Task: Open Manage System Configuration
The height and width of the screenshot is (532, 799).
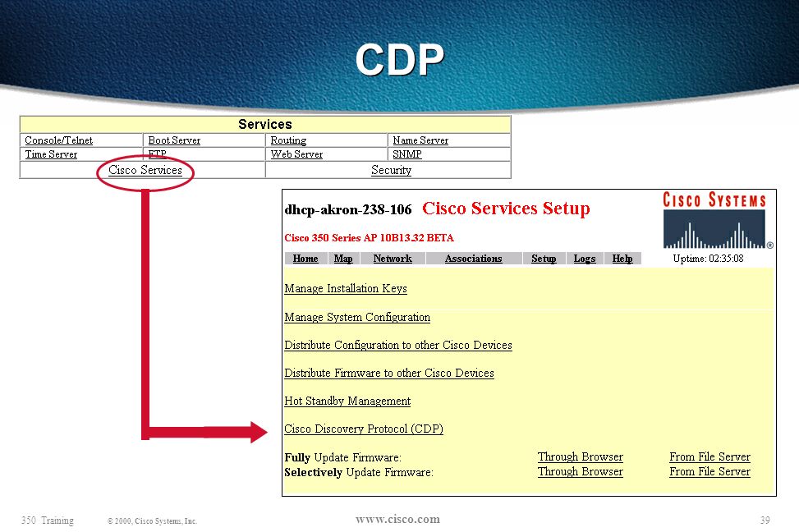Action: tap(357, 317)
